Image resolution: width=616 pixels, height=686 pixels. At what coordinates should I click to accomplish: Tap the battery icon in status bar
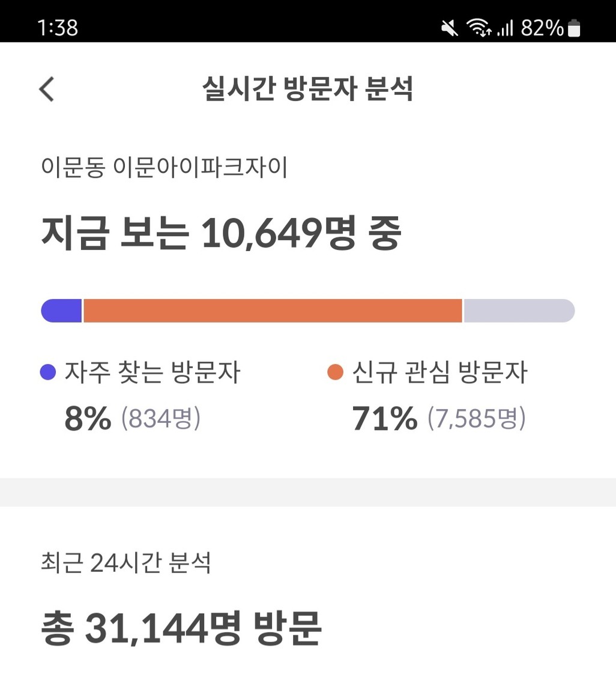(x=573, y=28)
